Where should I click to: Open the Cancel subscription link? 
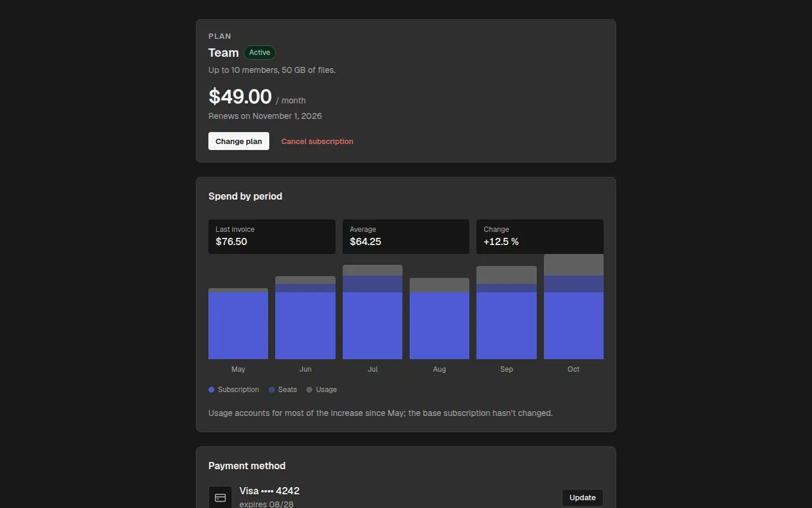pos(317,141)
